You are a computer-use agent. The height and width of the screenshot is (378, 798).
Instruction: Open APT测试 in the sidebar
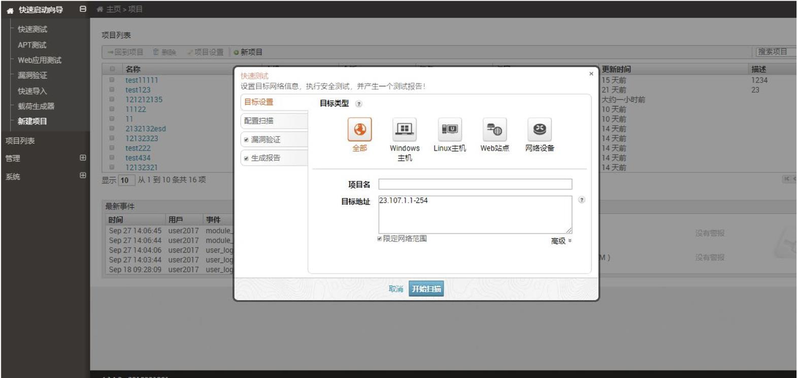click(x=32, y=45)
